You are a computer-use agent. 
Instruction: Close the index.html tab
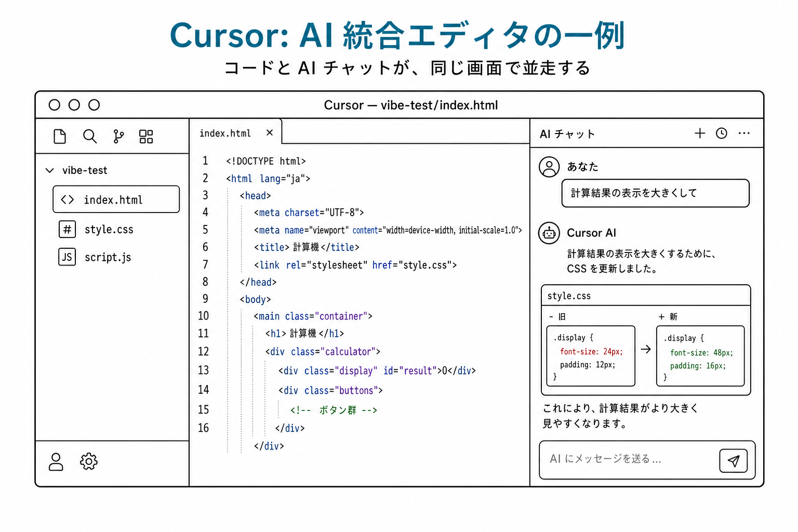270,133
